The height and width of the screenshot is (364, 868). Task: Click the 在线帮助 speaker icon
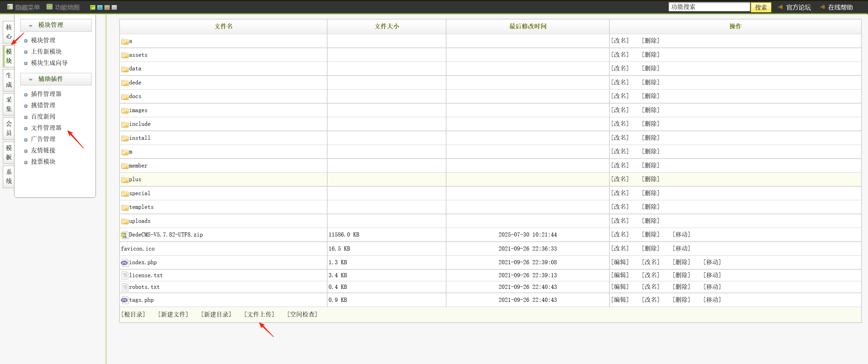823,7
